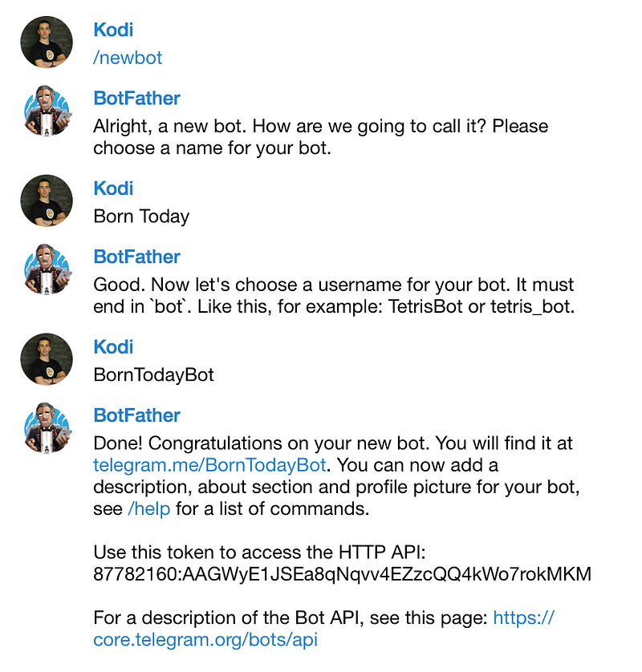
Task: Open the telegram.me/BornTodayBot link
Action: [x=209, y=465]
